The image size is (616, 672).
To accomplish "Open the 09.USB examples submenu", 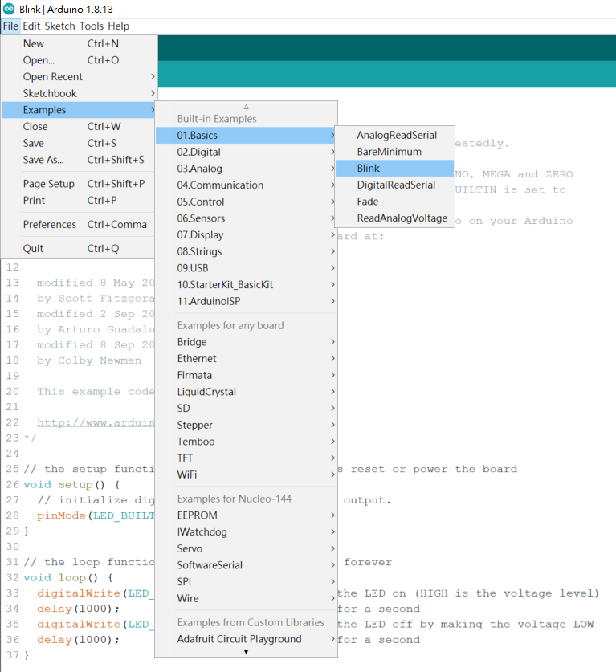I will click(246, 268).
